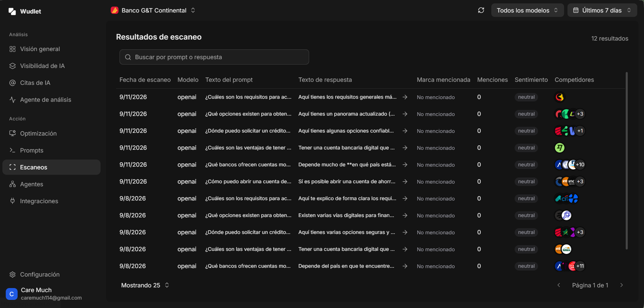Open the arrow for 'Aquí tienes algunas opciones confiabl' response
The height and width of the screenshot is (308, 644).
405,131
